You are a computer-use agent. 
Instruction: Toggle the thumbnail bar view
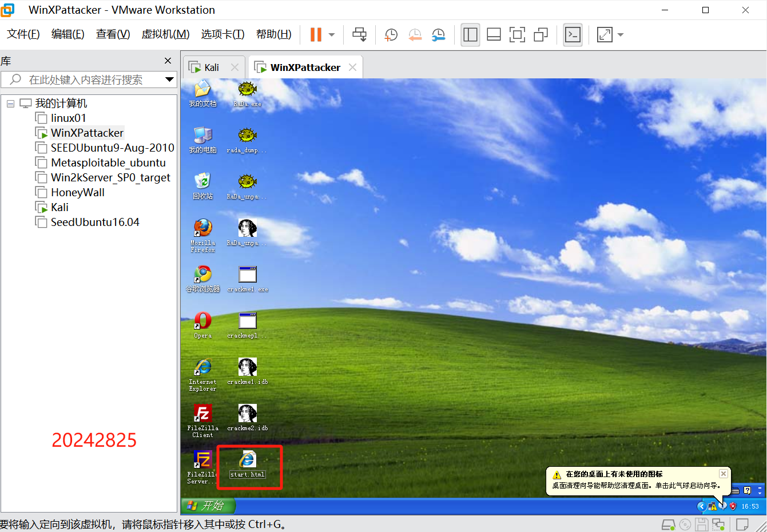click(x=494, y=35)
